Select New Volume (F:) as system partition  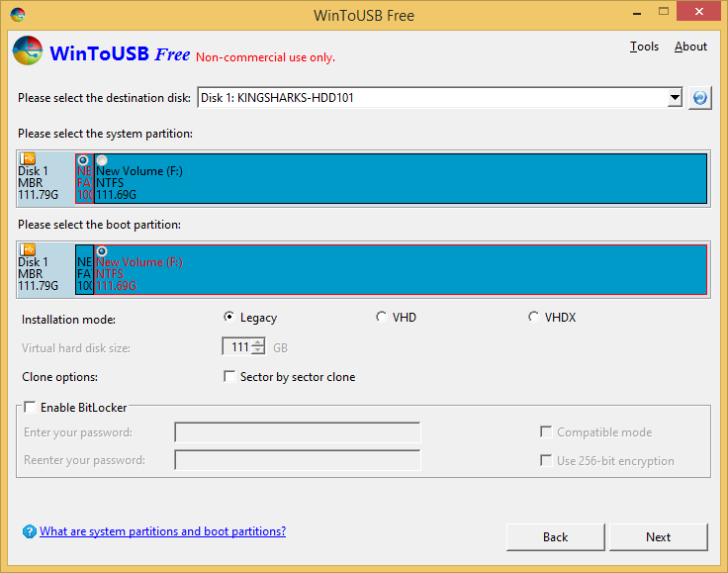pyautogui.click(x=102, y=160)
